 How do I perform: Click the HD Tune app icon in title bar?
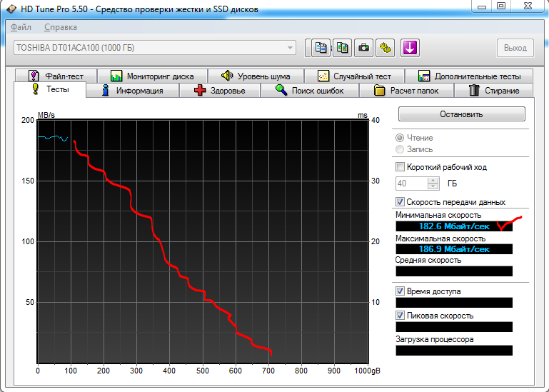[x=11, y=9]
